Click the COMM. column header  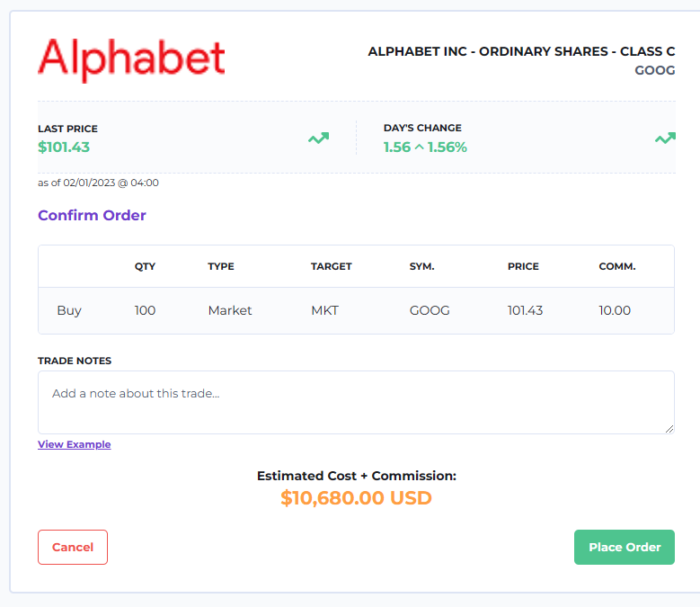click(x=617, y=266)
